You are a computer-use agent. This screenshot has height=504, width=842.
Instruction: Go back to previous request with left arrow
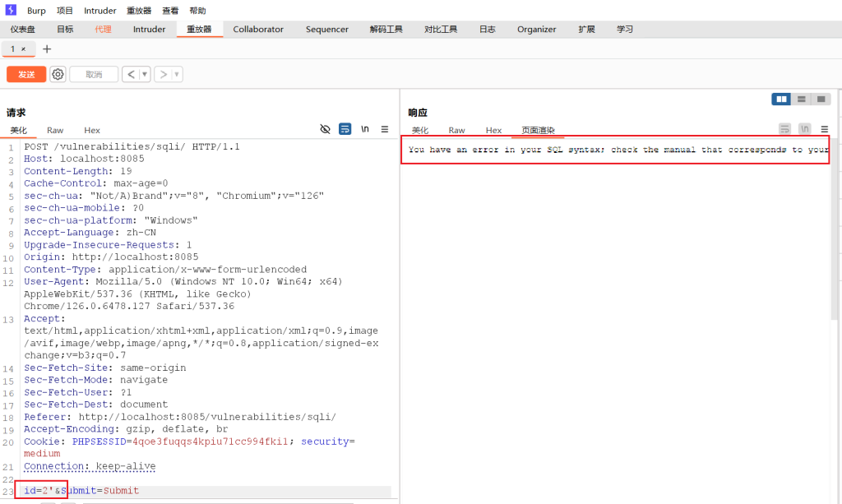[x=131, y=74]
